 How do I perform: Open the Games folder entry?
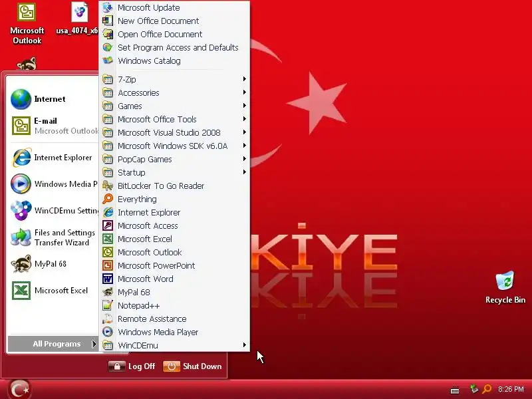(x=175, y=106)
